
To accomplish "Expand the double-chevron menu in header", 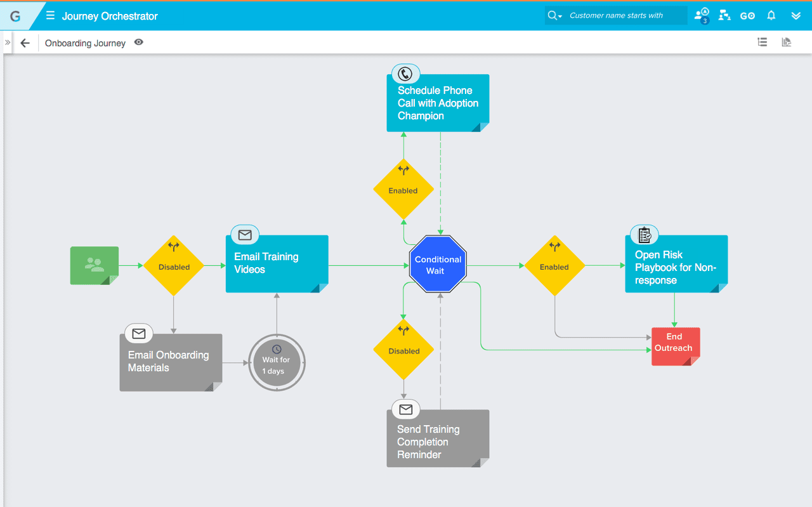I will tap(796, 16).
